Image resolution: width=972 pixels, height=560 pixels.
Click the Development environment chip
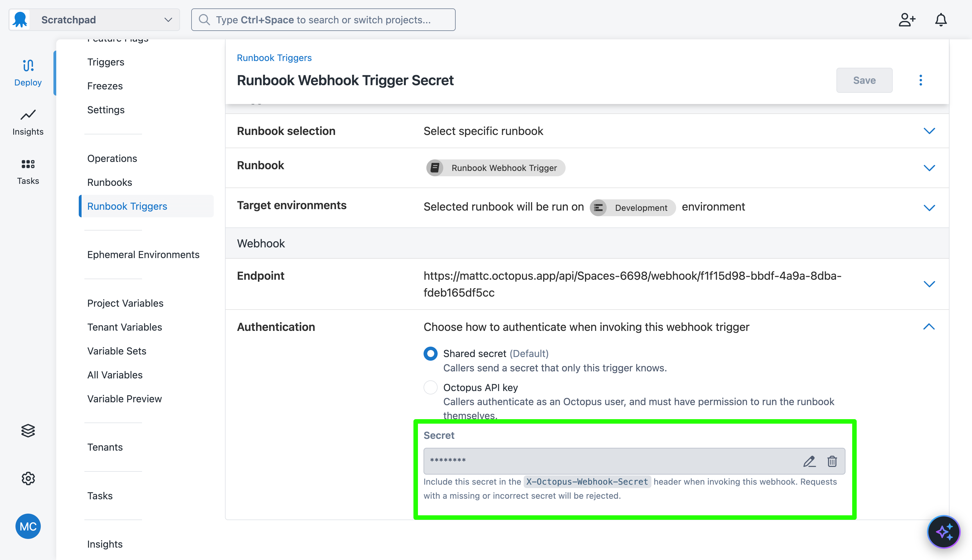click(x=633, y=208)
